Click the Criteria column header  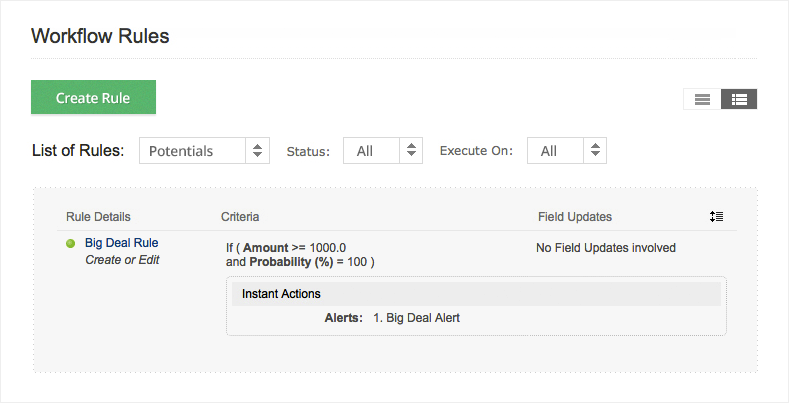[x=241, y=217]
